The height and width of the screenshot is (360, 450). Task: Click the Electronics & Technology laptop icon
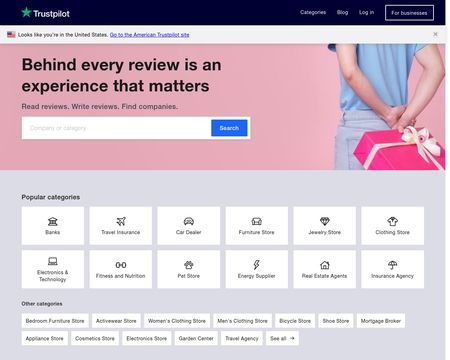click(53, 261)
